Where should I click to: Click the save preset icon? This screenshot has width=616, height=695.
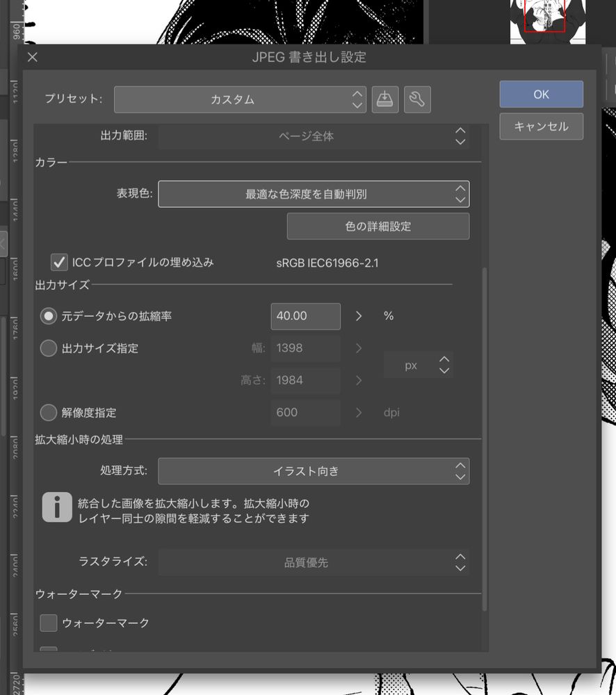pos(385,99)
